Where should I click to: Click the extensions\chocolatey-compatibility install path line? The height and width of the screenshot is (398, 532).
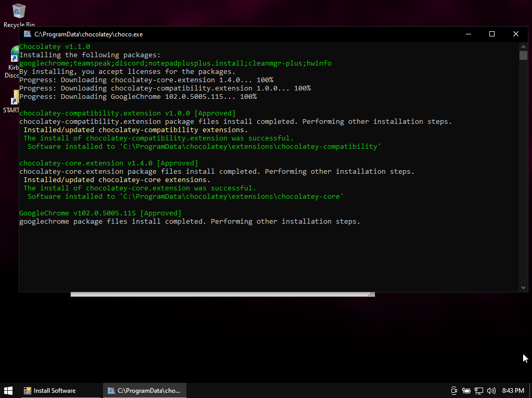click(204, 146)
